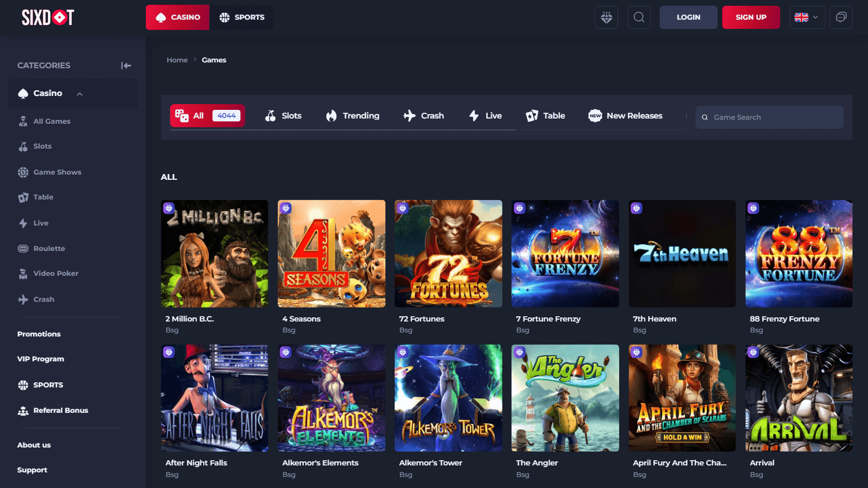Click the purple badge on 88 Frenzy Fortune
The image size is (868, 488).
(753, 208)
